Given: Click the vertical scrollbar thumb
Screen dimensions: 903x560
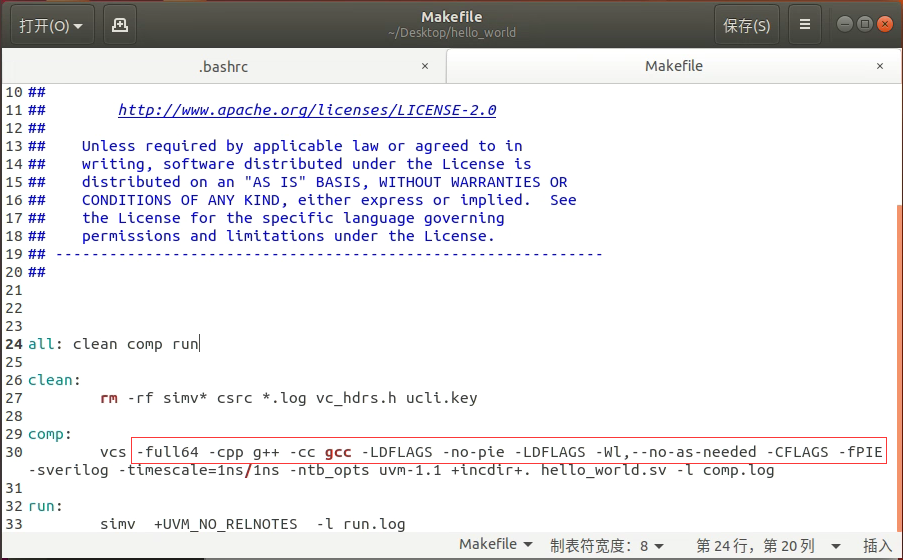Looking at the screenshot, I should click(x=900, y=369).
